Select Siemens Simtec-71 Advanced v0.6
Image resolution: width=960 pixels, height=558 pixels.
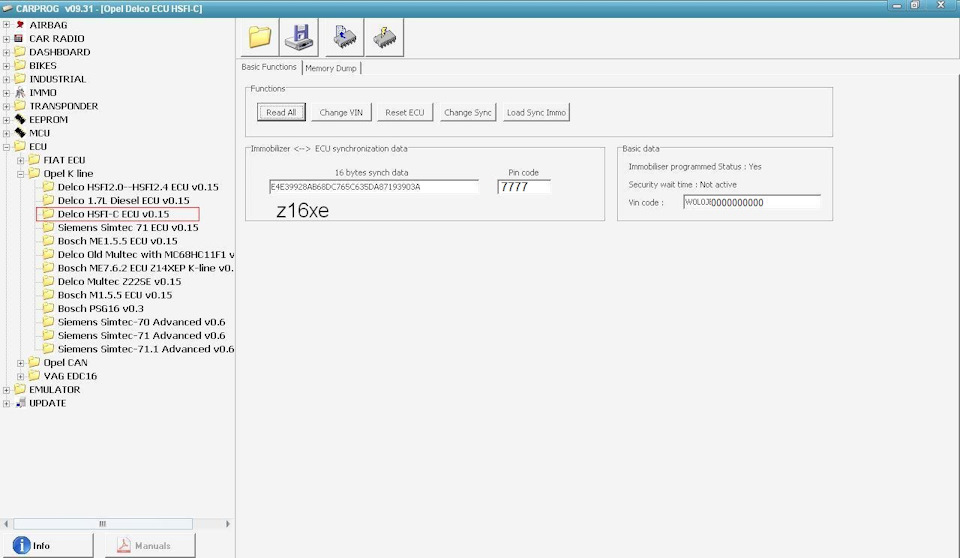tap(141, 335)
